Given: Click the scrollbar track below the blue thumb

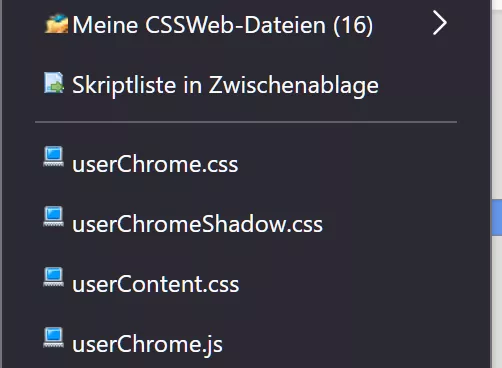Looking at the screenshot, I should 497,302.
